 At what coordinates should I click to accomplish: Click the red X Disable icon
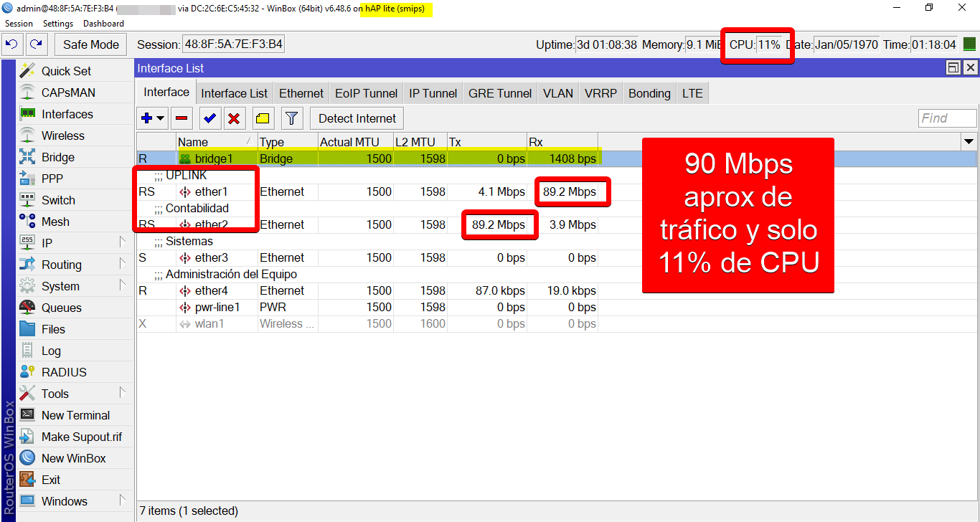pyautogui.click(x=234, y=118)
